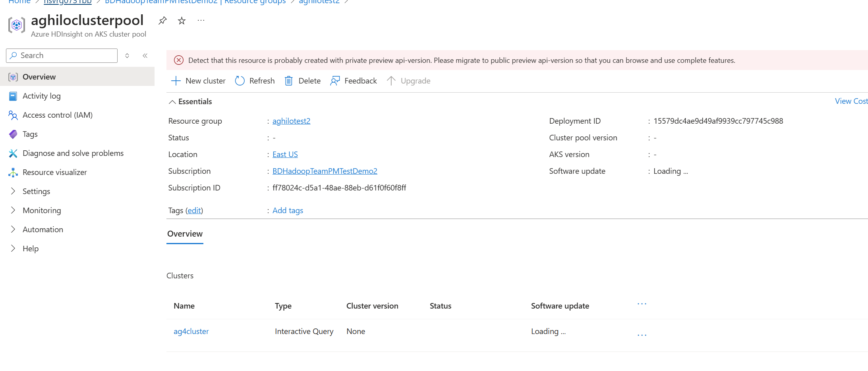Open the East US location link
The height and width of the screenshot is (371, 868).
[285, 154]
